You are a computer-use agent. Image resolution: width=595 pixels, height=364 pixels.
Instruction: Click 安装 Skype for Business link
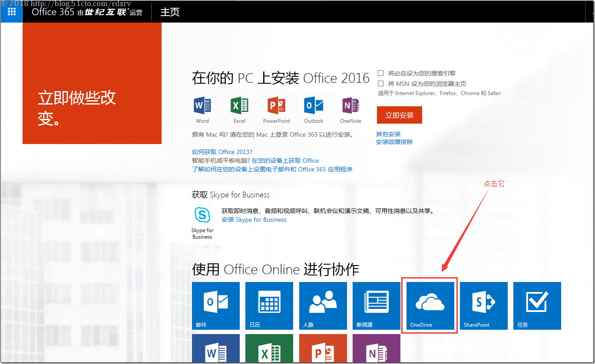(254, 220)
